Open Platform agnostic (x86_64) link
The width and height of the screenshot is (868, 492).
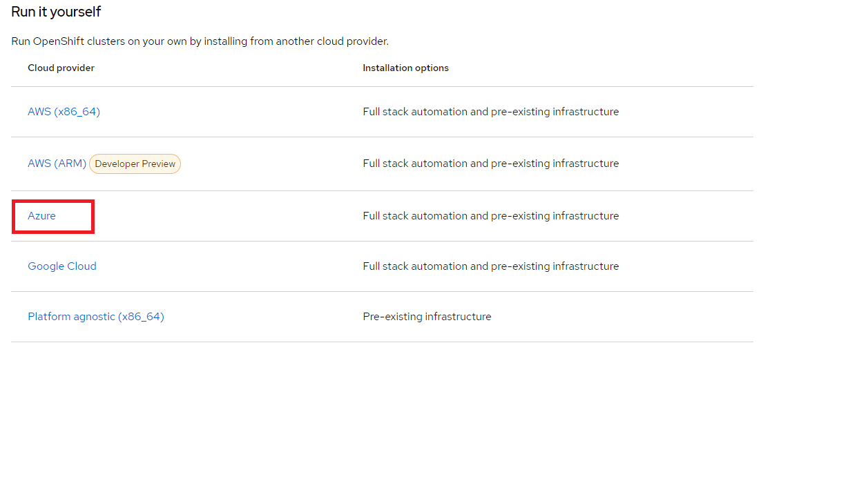coord(96,317)
